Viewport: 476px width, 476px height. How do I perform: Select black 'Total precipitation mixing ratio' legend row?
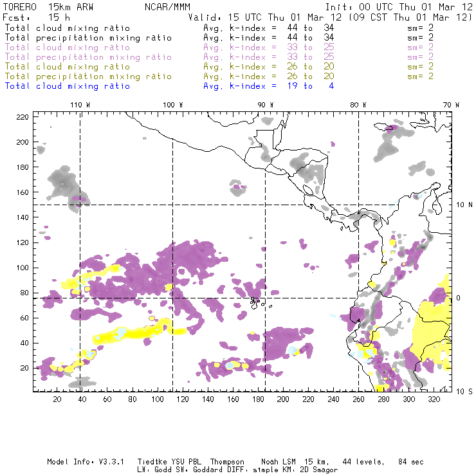click(88, 38)
